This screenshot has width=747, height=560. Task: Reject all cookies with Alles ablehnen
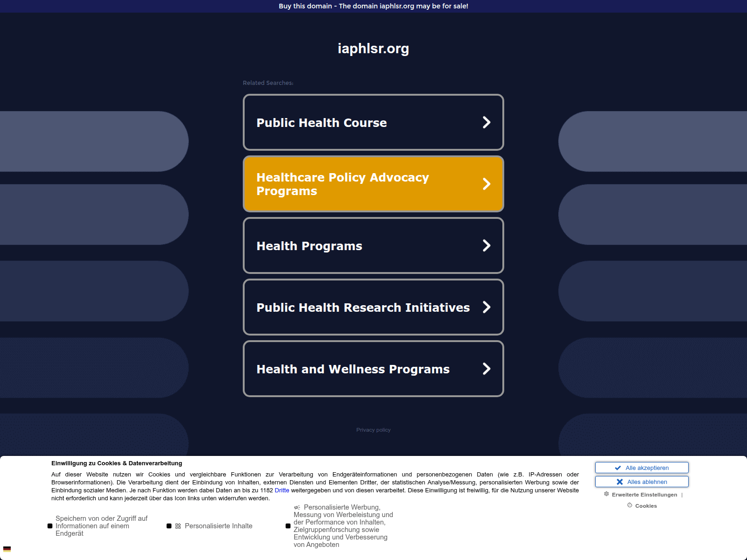641,482
